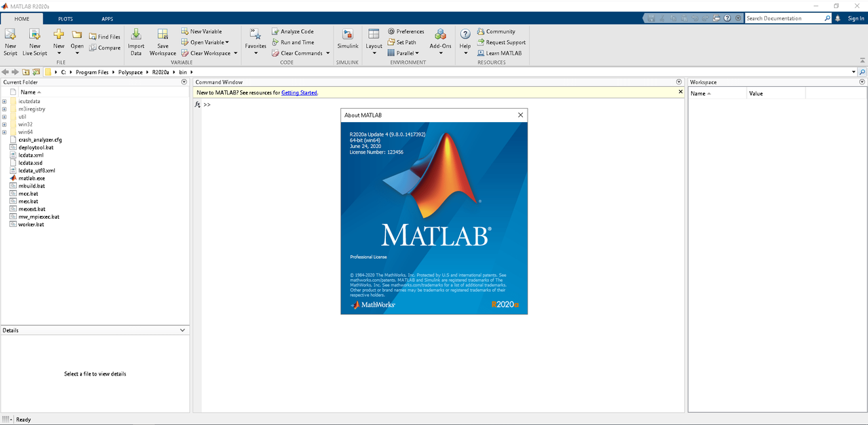
Task: Open the Community link
Action: 496,31
